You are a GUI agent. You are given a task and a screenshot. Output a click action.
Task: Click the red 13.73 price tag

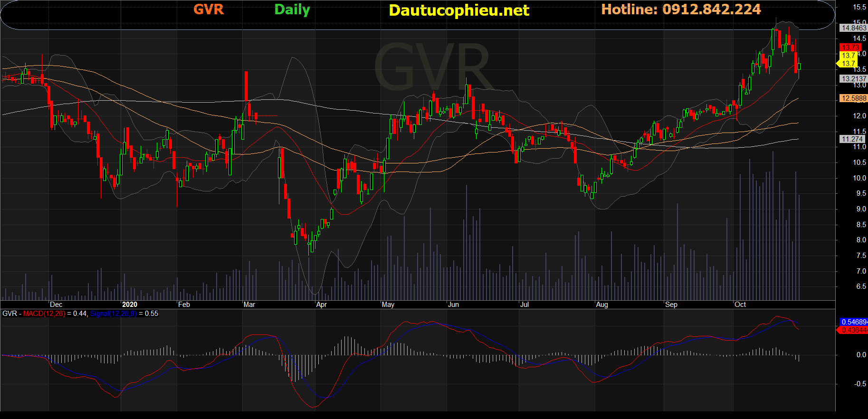click(x=850, y=48)
